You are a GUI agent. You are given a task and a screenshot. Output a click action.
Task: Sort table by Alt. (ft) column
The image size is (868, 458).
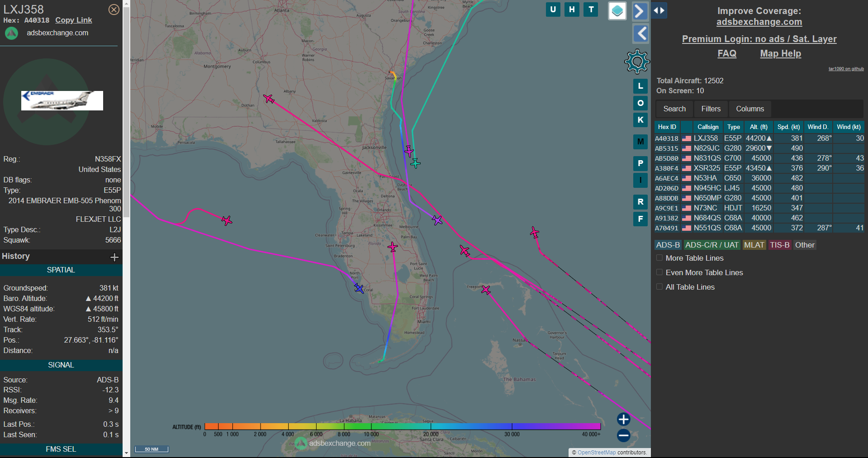point(759,127)
